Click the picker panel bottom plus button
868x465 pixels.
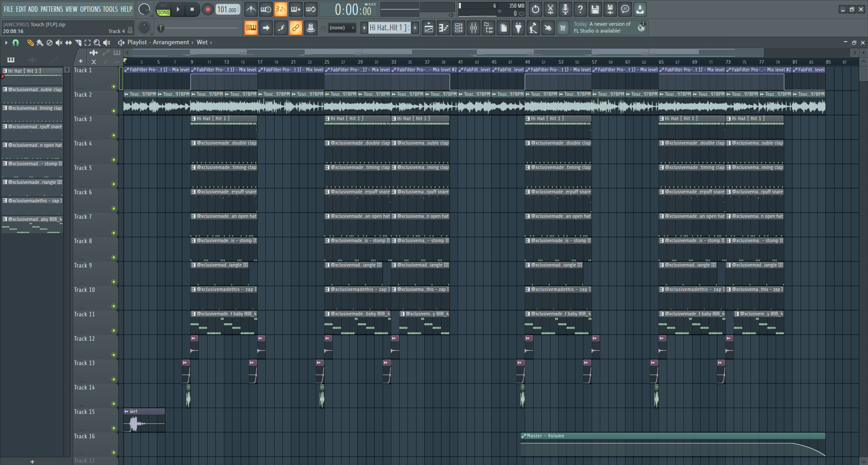click(32, 461)
